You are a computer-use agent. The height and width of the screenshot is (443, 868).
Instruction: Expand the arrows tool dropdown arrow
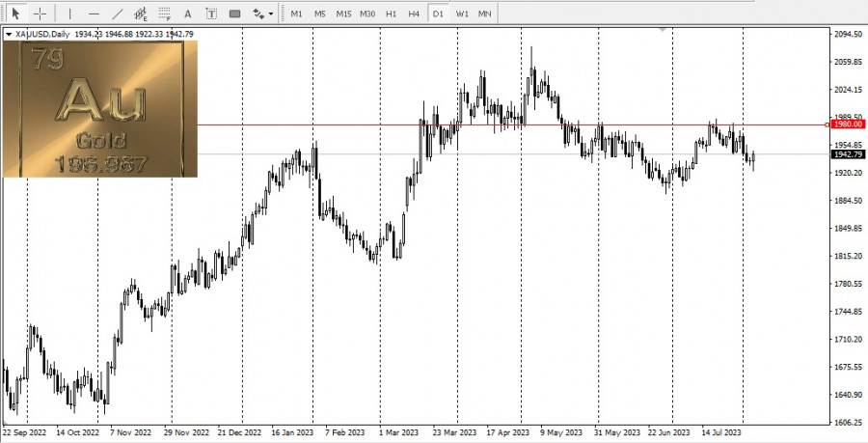(x=271, y=14)
